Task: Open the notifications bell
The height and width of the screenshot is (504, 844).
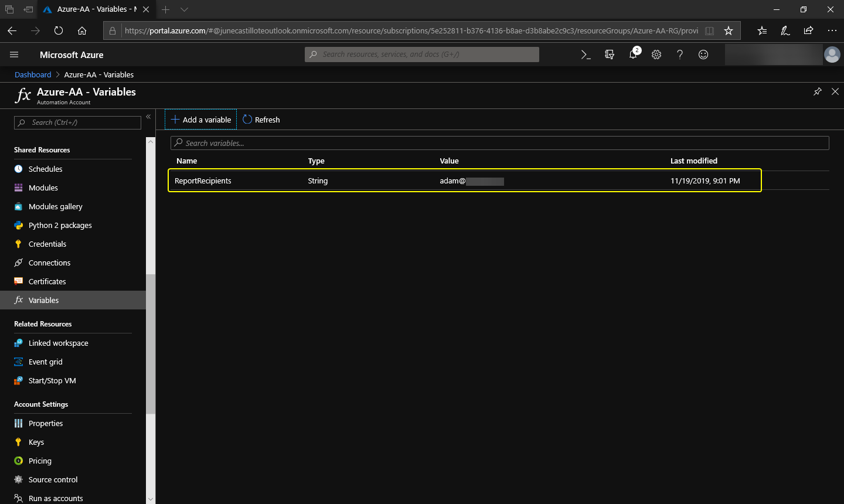Action: pyautogui.click(x=633, y=55)
